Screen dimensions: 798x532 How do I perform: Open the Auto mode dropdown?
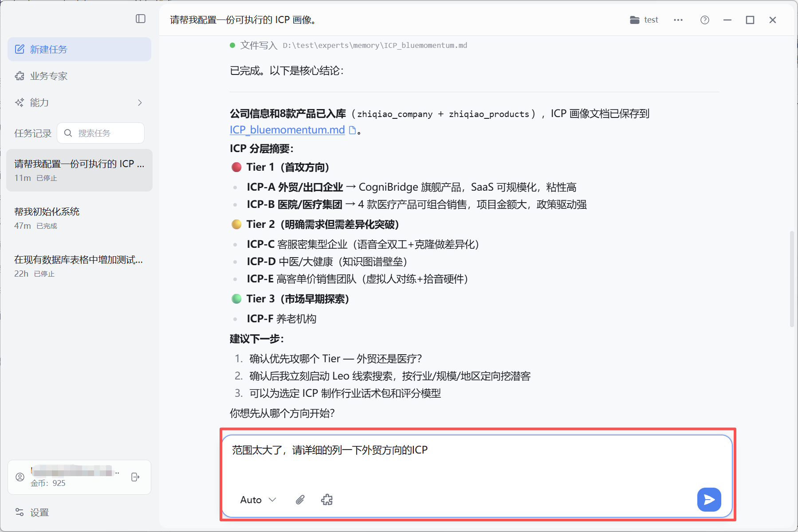pyautogui.click(x=258, y=500)
